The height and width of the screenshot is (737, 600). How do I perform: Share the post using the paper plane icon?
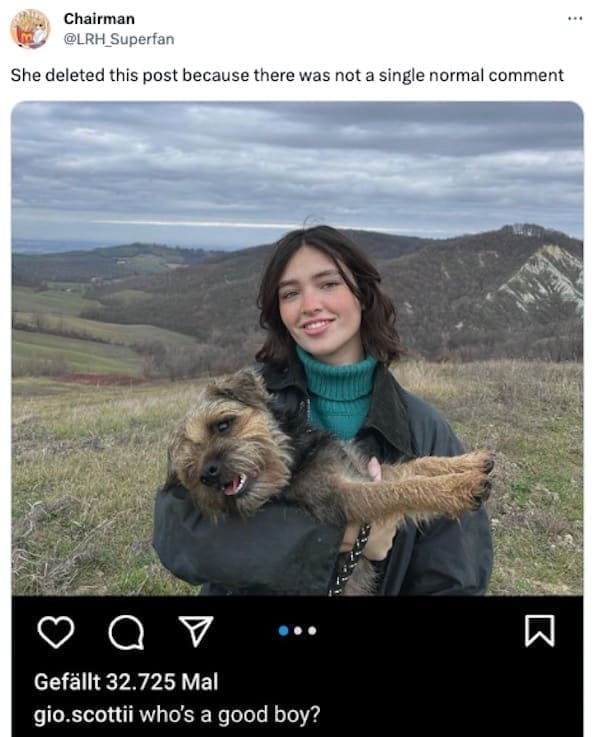196,631
